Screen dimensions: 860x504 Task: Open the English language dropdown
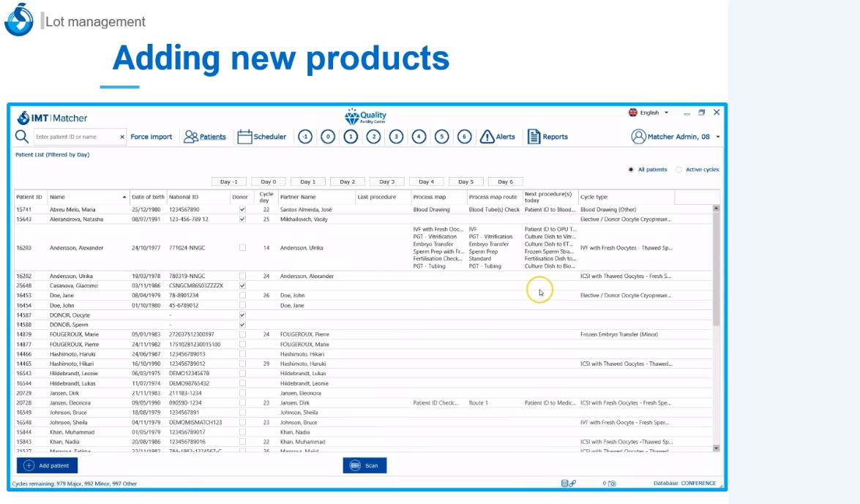click(x=648, y=113)
